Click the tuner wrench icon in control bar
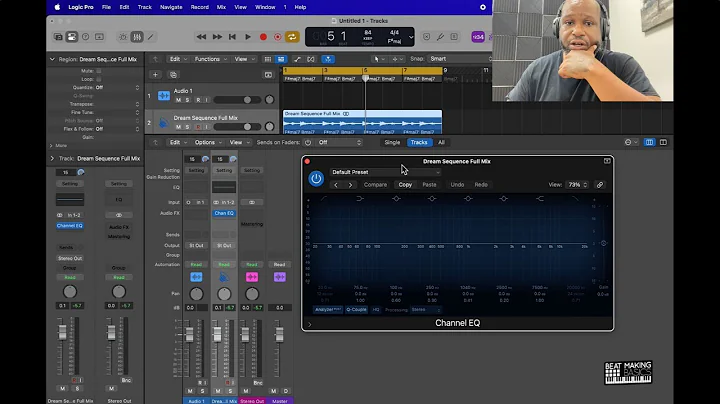The width and height of the screenshot is (720, 404). [x=440, y=37]
